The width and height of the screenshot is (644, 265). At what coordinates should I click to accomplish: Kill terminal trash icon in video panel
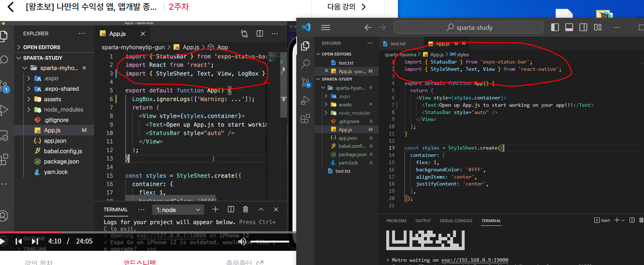(245, 209)
